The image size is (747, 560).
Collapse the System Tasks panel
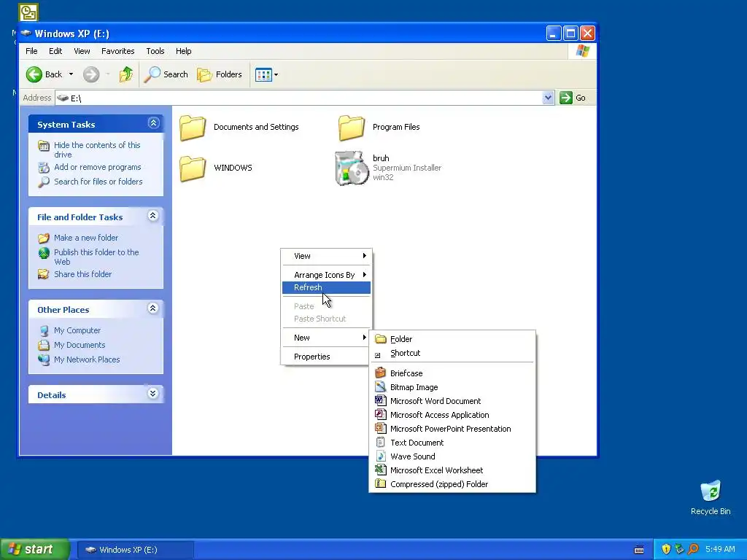(153, 123)
